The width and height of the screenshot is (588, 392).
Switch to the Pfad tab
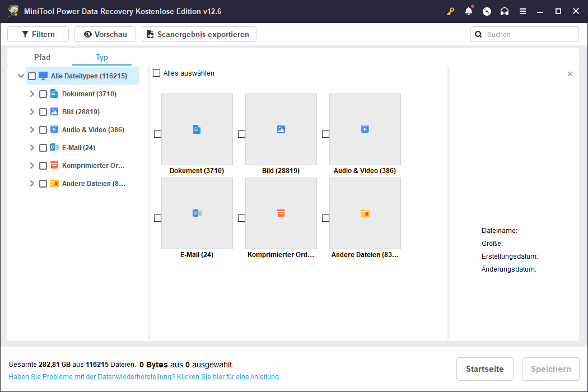(42, 57)
